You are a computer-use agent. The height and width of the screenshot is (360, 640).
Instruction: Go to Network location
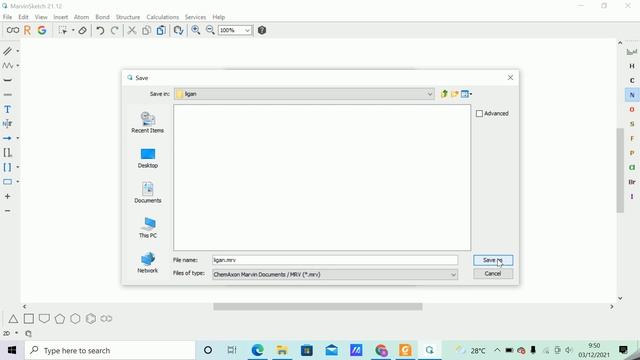tap(147, 263)
